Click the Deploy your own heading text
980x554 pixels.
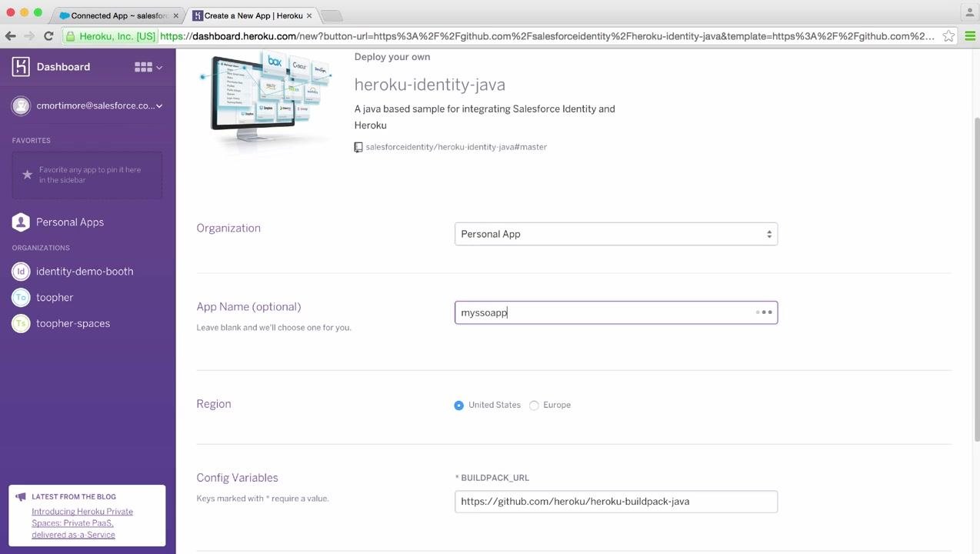click(392, 57)
